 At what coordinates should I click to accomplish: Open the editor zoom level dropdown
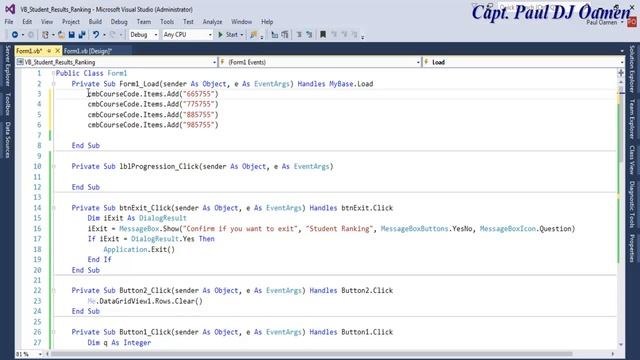click(x=29, y=354)
